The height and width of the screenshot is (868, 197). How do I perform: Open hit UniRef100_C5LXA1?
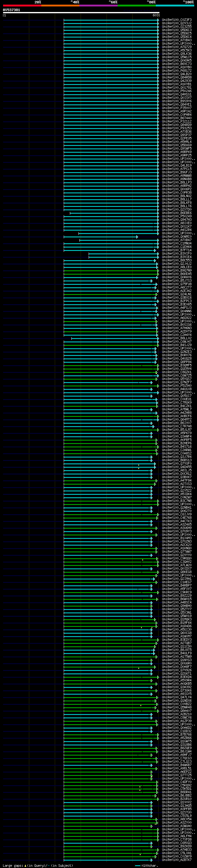[x=177, y=853]
